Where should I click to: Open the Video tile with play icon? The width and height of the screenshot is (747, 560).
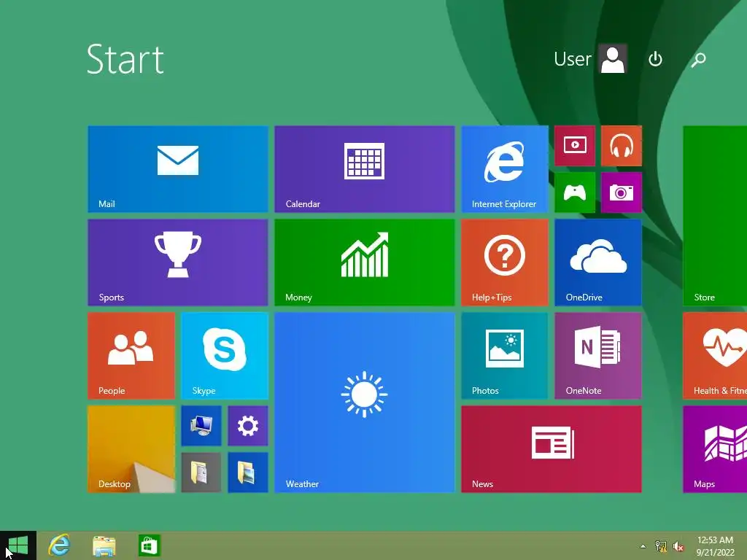coord(575,146)
